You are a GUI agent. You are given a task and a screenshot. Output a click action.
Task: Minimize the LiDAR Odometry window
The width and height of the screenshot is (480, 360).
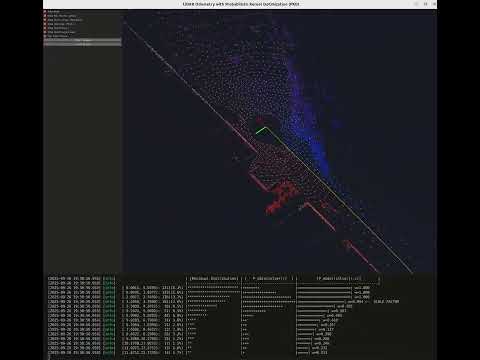(x=416, y=4)
